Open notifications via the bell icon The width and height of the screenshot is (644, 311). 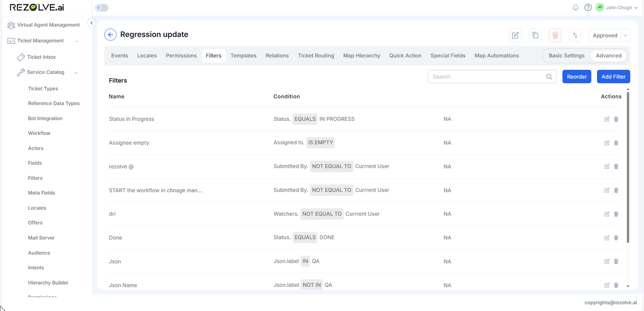click(576, 7)
